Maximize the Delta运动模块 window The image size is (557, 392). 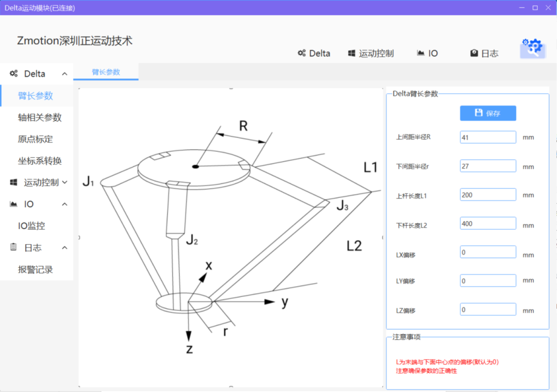[535, 8]
